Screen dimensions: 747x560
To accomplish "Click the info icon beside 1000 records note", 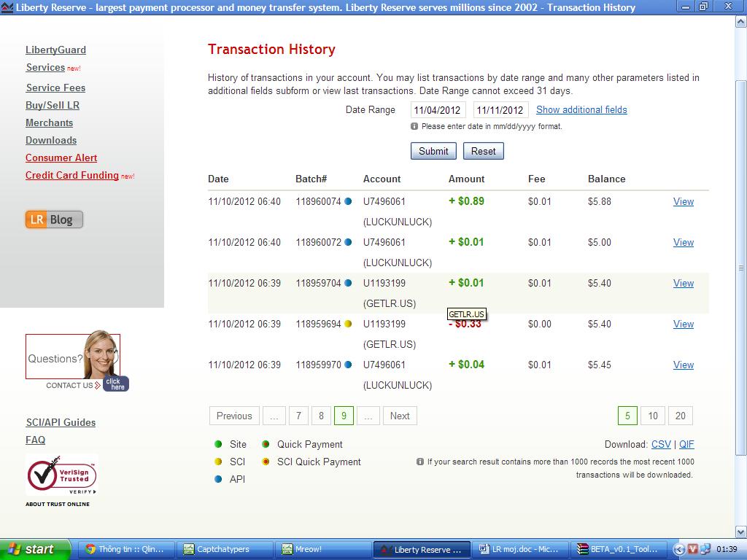I will [x=419, y=462].
